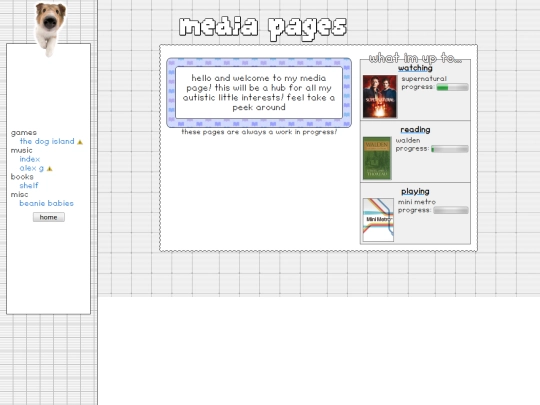Select the 'books' category label
The image size is (540, 405).
click(x=22, y=177)
